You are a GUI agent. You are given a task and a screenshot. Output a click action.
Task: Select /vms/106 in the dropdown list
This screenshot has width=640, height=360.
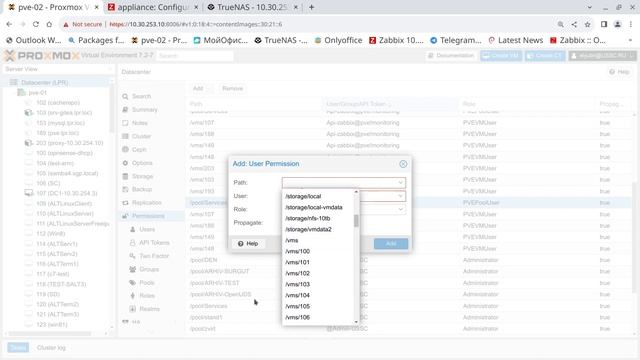click(318, 318)
